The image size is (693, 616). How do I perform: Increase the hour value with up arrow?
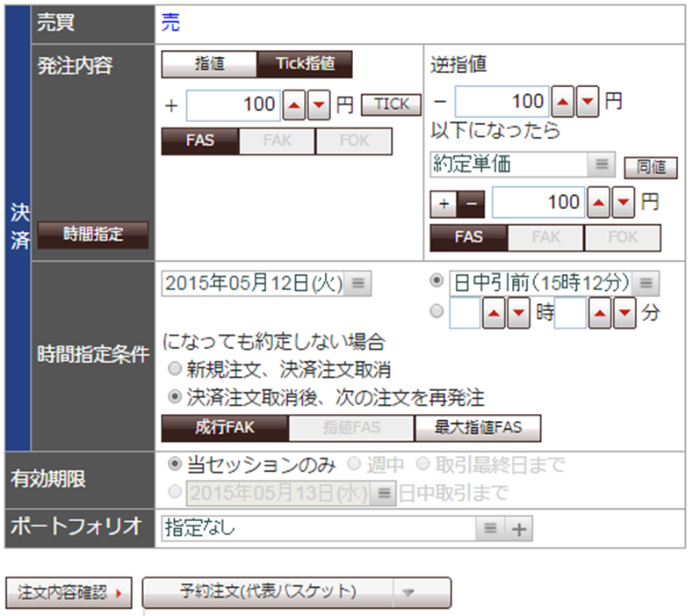(494, 313)
